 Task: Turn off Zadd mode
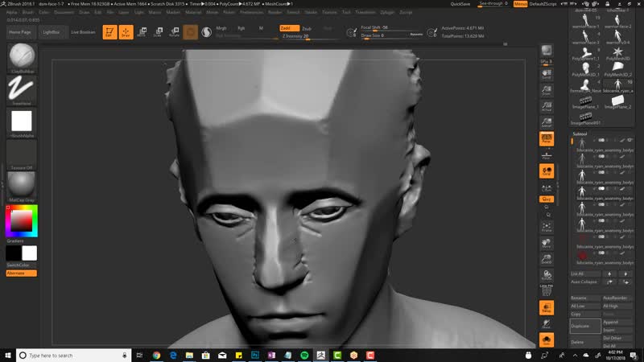point(289,28)
